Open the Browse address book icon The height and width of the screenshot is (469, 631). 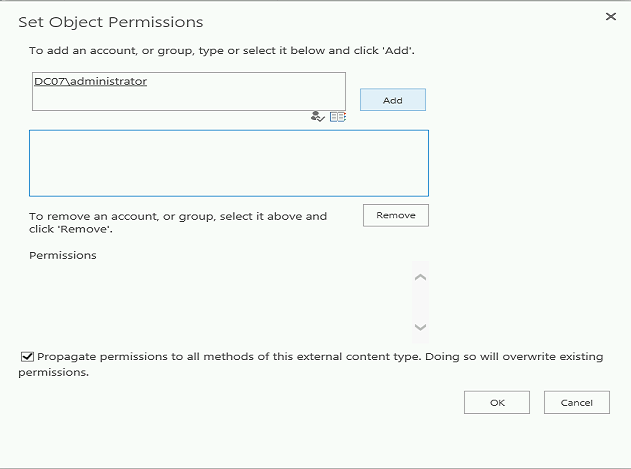tap(338, 116)
